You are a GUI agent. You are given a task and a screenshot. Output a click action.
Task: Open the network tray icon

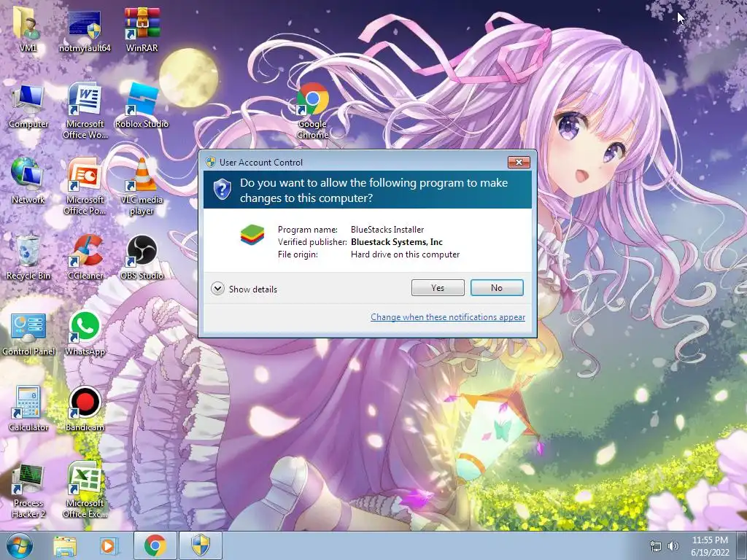656,546
